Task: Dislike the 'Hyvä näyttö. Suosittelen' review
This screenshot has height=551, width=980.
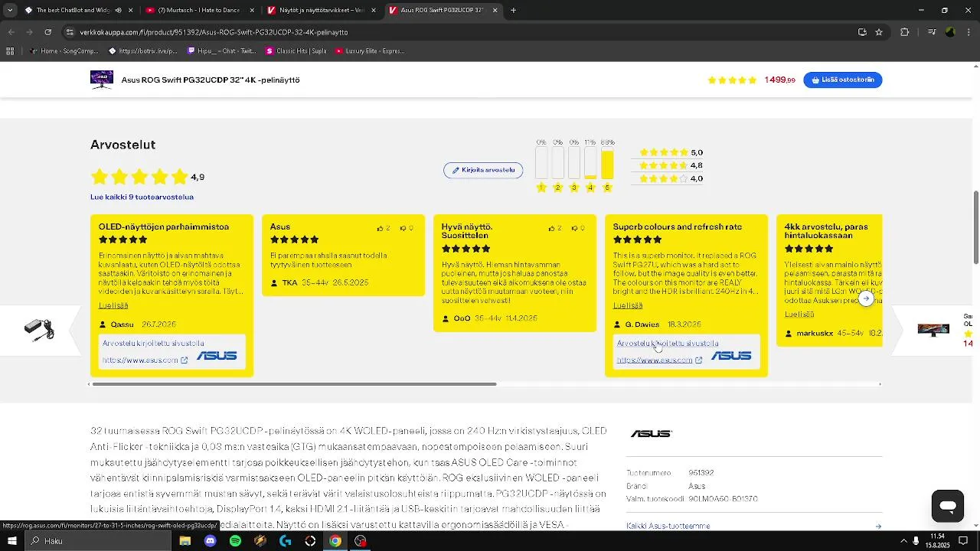Action: point(574,228)
